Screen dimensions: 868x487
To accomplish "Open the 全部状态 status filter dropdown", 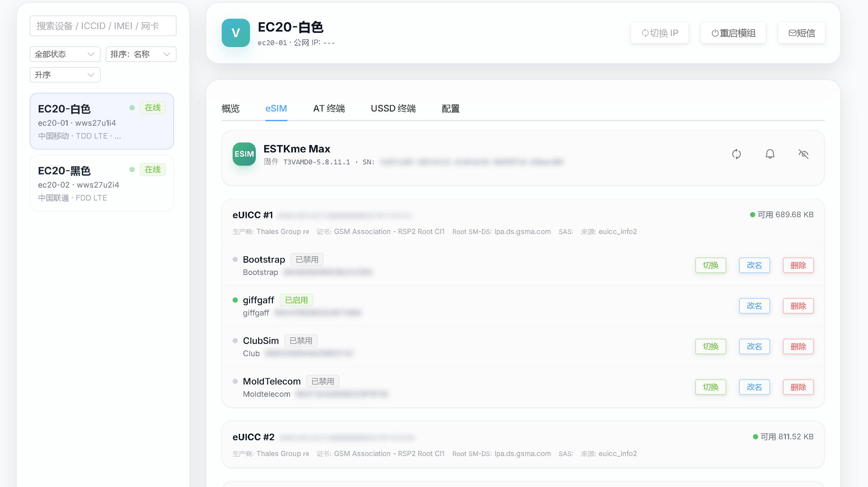I will coord(65,54).
